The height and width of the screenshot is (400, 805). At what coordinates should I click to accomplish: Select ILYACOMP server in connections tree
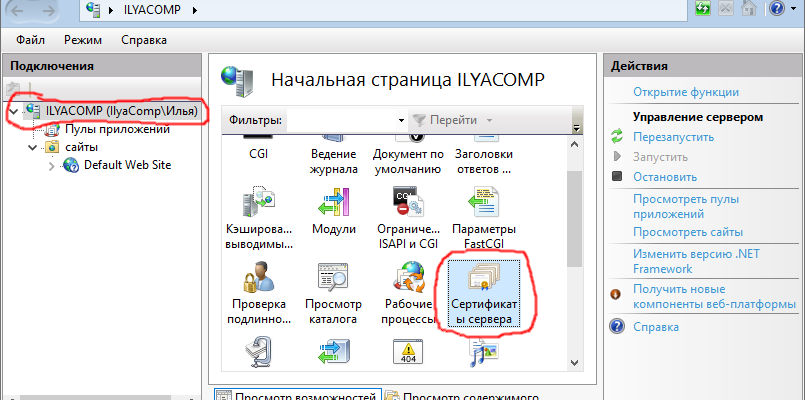click(122, 110)
